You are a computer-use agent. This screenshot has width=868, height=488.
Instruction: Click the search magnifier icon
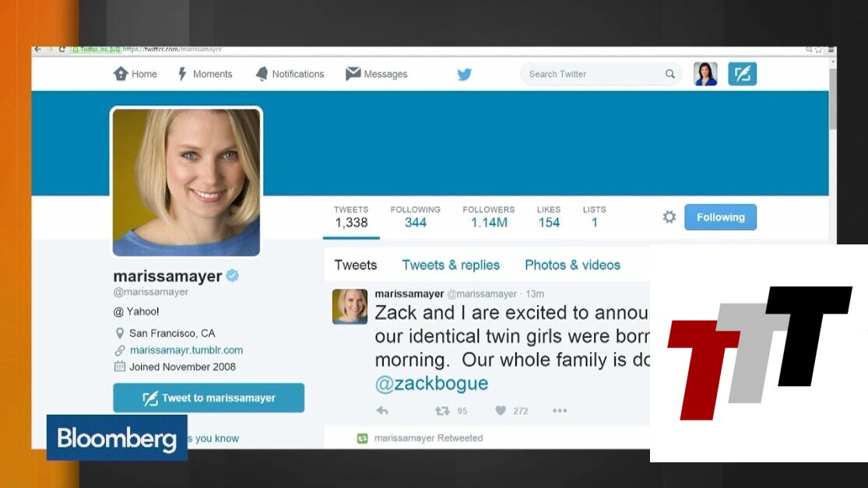pos(669,74)
